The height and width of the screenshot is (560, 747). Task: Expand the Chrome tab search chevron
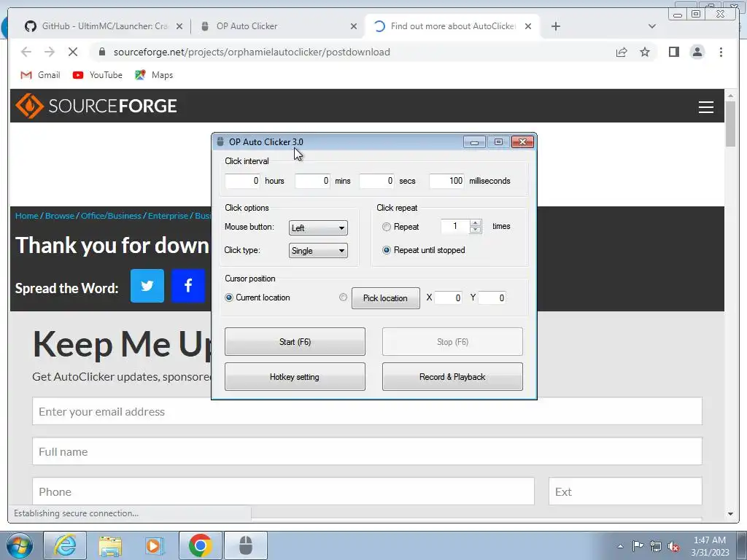point(652,26)
